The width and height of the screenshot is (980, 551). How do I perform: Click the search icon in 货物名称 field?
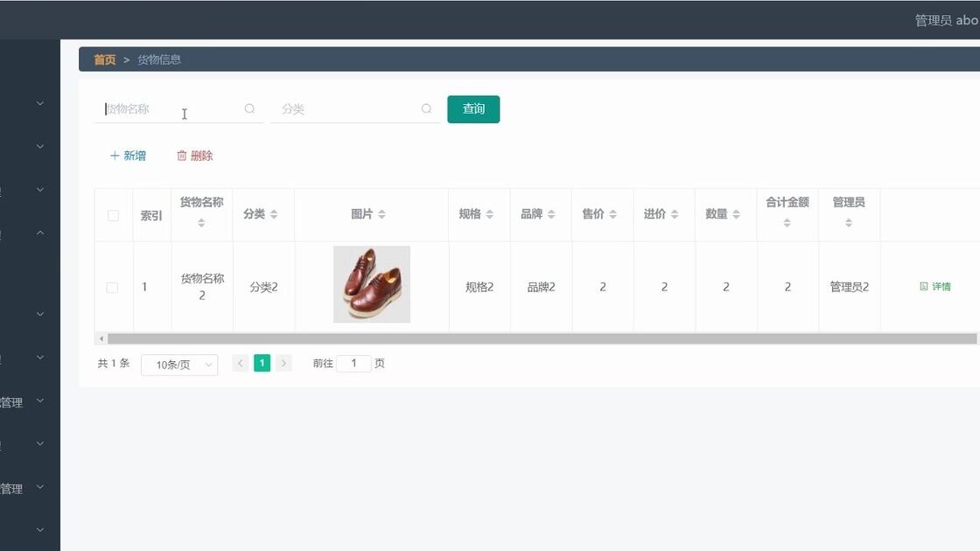[249, 108]
